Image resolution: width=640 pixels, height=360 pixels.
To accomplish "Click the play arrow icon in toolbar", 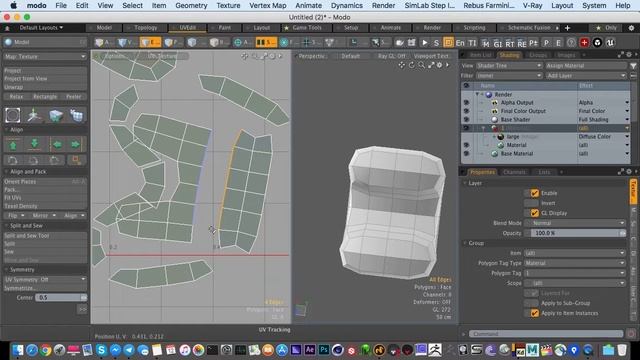I will tap(424, 42).
